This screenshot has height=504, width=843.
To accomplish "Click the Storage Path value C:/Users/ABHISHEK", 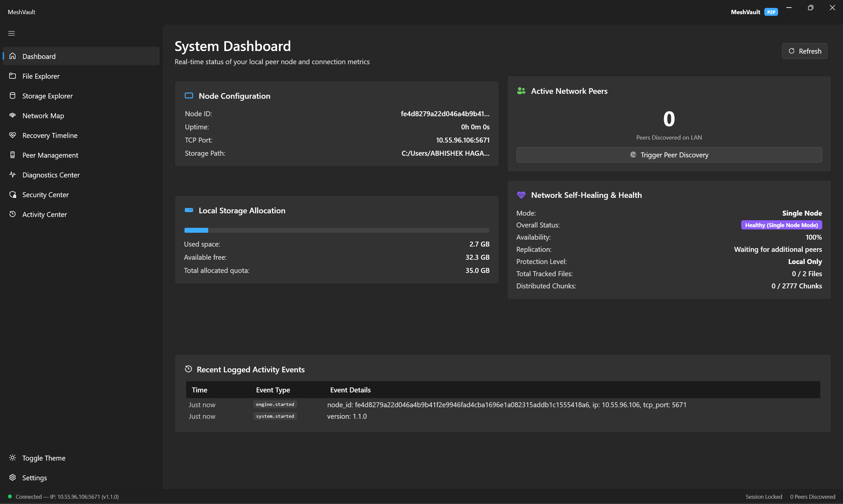I will [445, 153].
